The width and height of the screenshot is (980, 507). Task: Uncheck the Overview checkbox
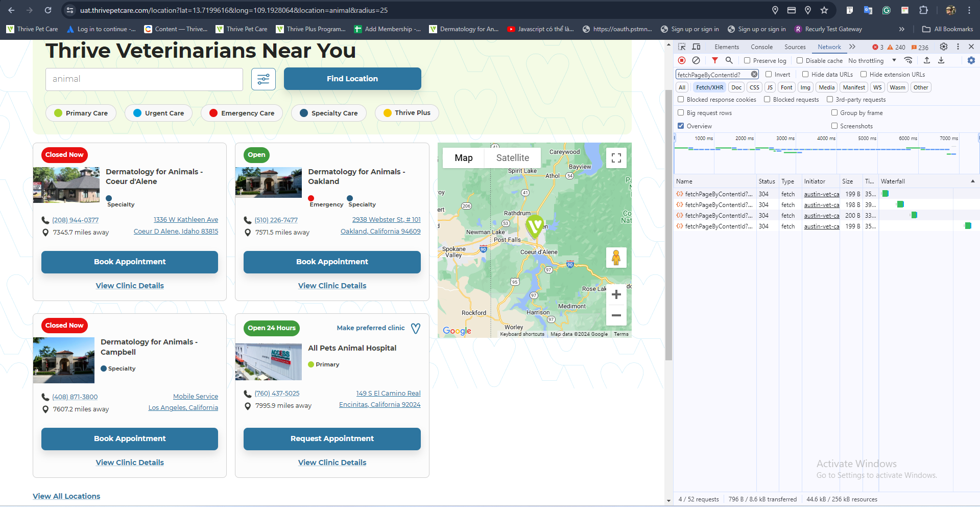(681, 126)
